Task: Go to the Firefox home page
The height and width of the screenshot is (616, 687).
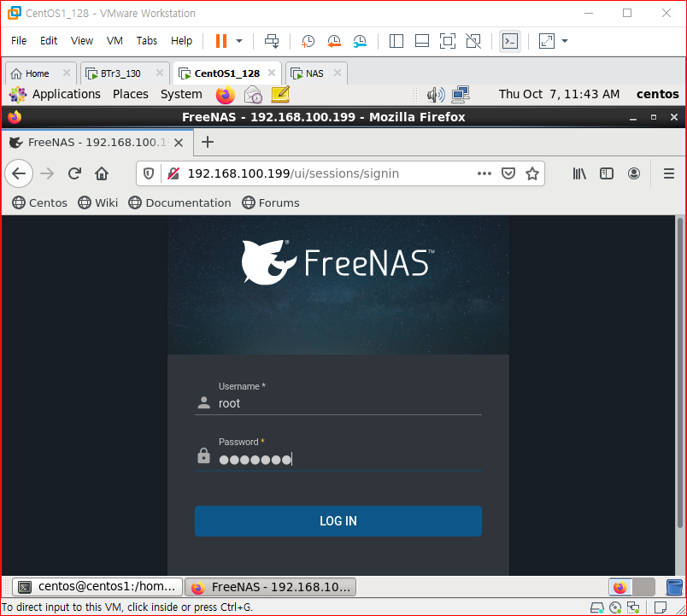Action: [102, 174]
